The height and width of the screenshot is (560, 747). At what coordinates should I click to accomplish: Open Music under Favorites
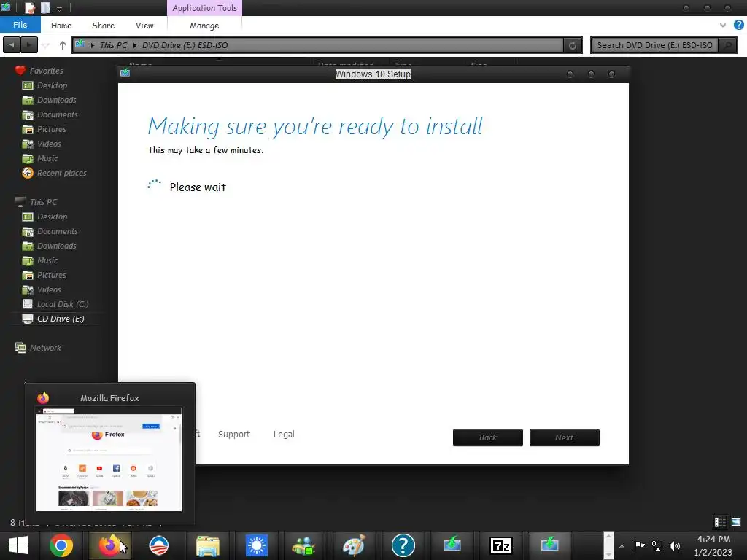click(x=41, y=158)
